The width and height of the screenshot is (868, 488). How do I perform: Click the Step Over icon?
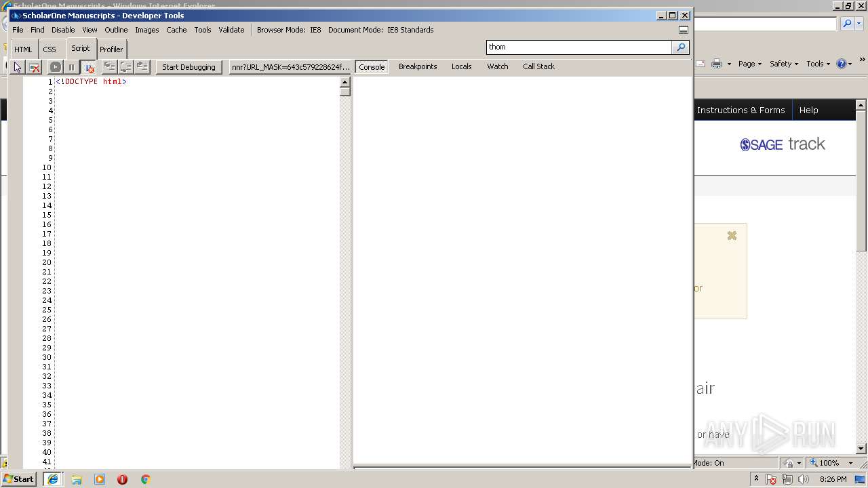point(125,66)
